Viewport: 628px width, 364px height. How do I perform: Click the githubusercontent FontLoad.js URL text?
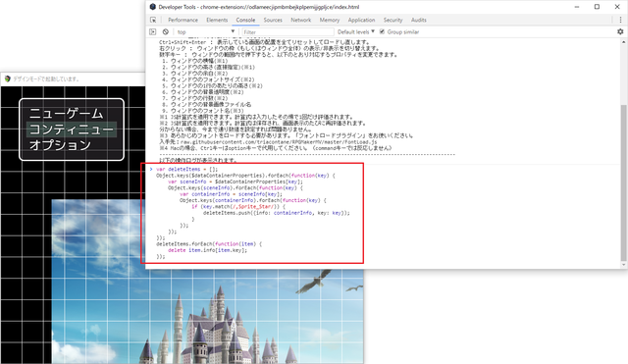click(x=279, y=141)
